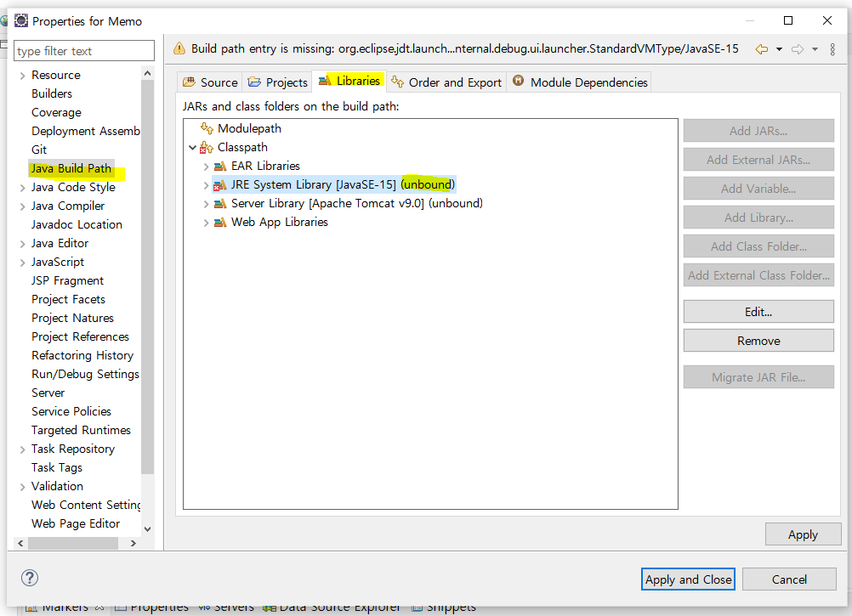The height and width of the screenshot is (616, 852).
Task: Expand the Task Repository category
Action: (x=22, y=449)
